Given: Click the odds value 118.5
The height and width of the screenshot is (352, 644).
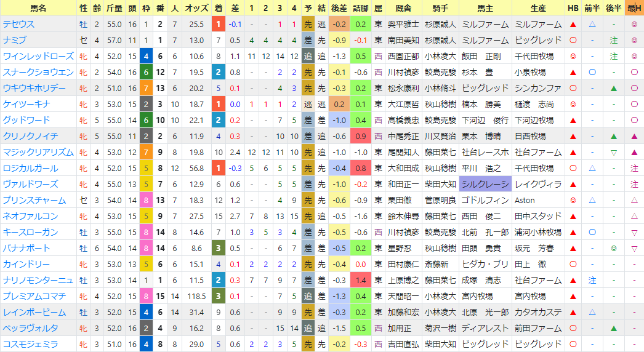Looking at the screenshot, I should (196, 297).
